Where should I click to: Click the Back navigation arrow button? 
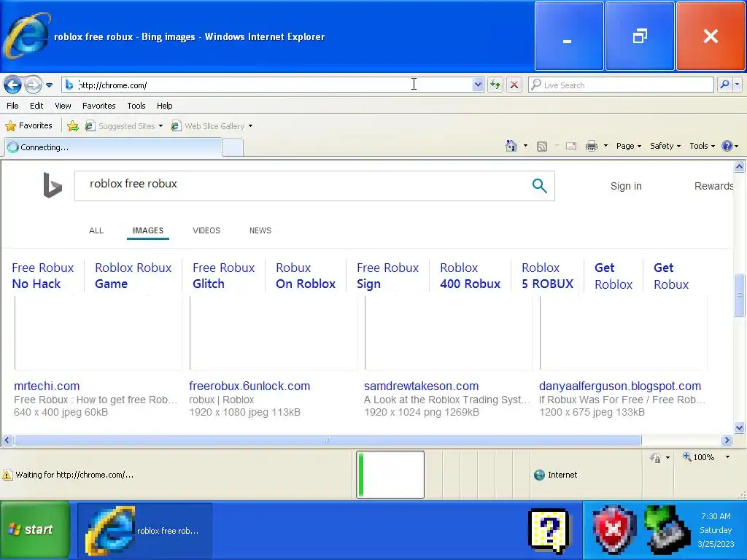tap(13, 85)
